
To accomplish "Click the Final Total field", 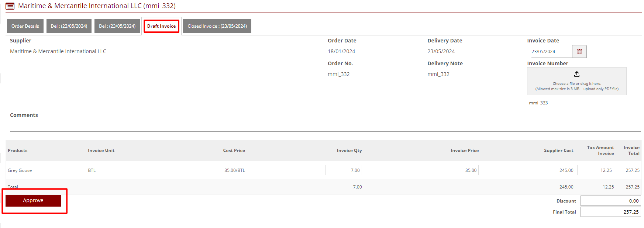I will point(610,212).
